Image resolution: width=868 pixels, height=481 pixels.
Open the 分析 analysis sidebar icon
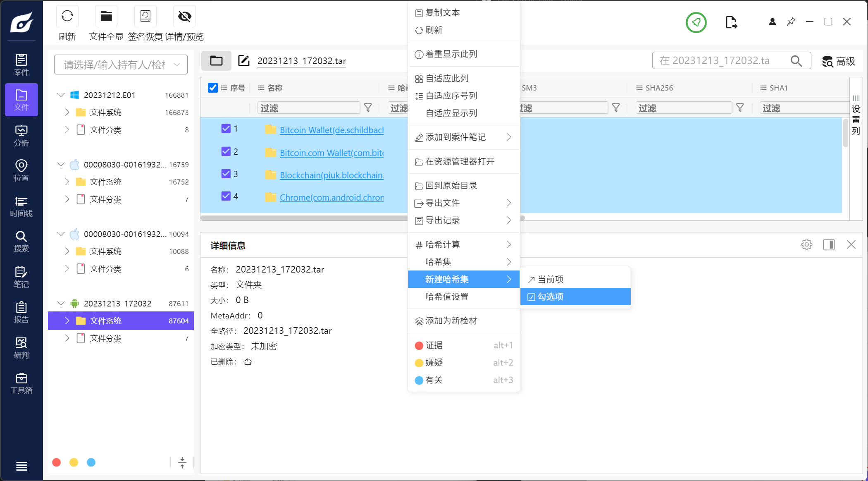pyautogui.click(x=21, y=136)
